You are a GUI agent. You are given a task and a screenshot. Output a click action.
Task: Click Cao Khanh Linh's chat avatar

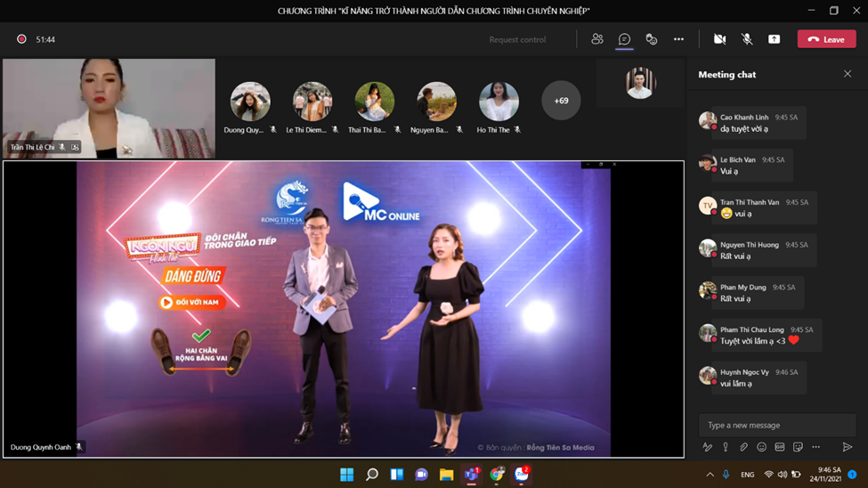(707, 120)
